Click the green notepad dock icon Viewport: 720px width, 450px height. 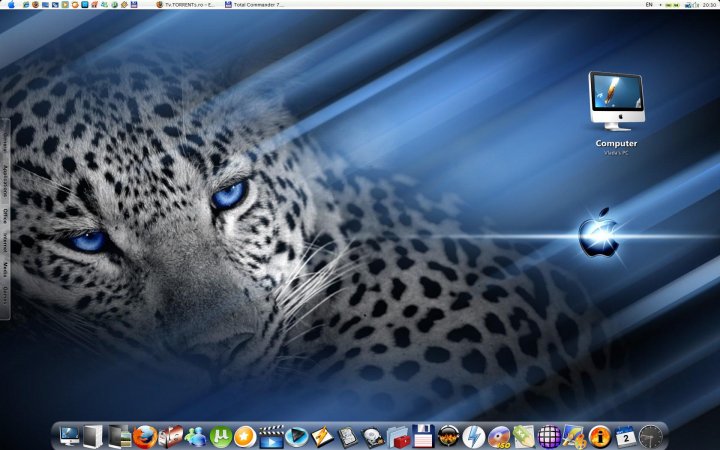click(x=524, y=436)
